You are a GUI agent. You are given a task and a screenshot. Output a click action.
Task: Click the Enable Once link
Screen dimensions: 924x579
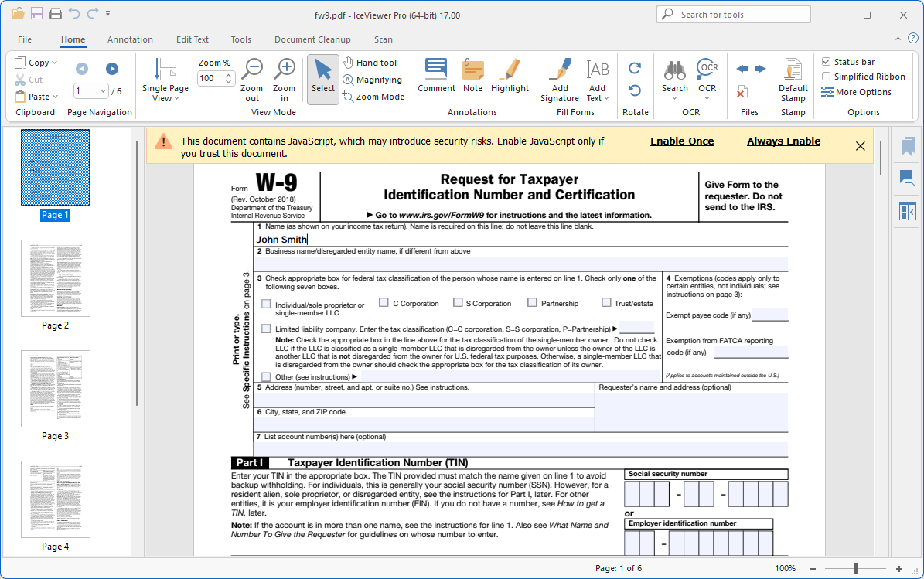(x=681, y=141)
